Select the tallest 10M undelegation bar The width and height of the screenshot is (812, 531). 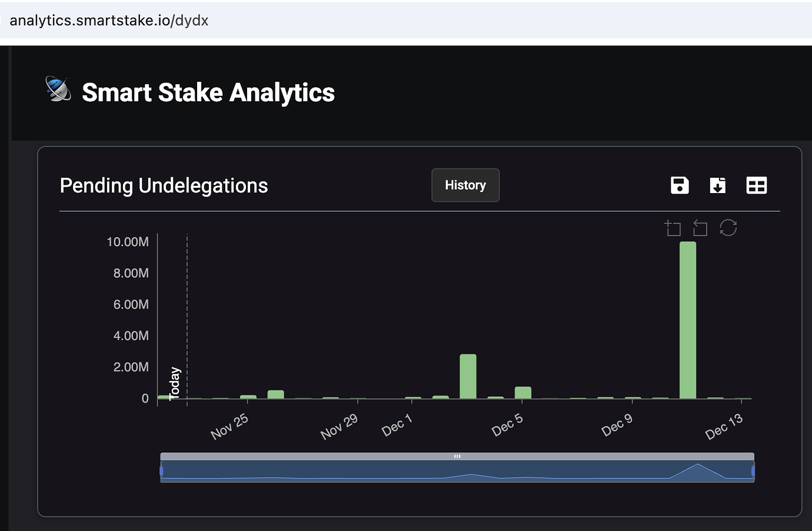[x=687, y=320]
